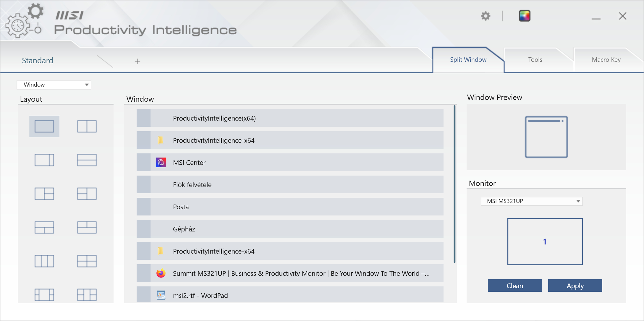Select monitor 1 in the monitor diagram

pyautogui.click(x=545, y=241)
